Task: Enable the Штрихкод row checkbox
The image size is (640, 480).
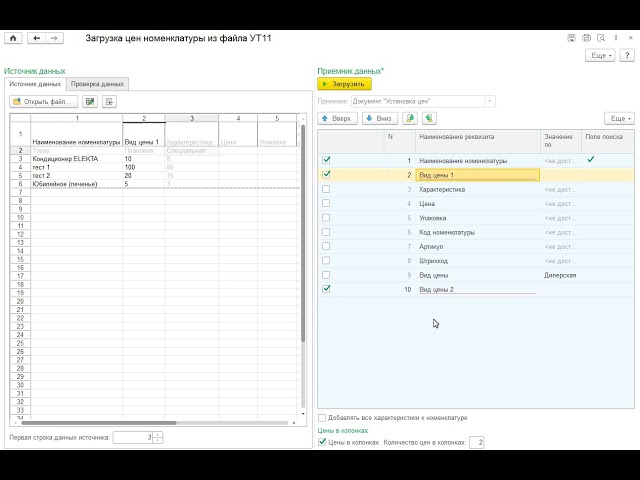Action: tap(326, 260)
